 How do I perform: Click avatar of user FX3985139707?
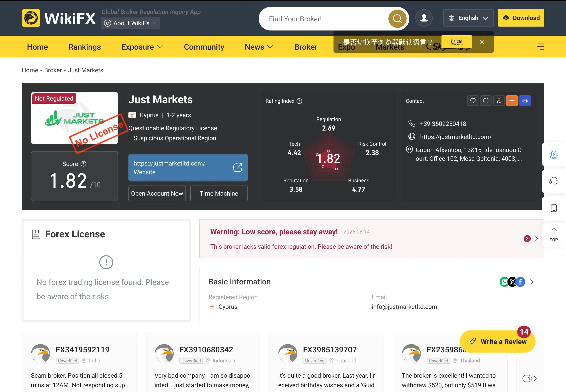point(288,353)
